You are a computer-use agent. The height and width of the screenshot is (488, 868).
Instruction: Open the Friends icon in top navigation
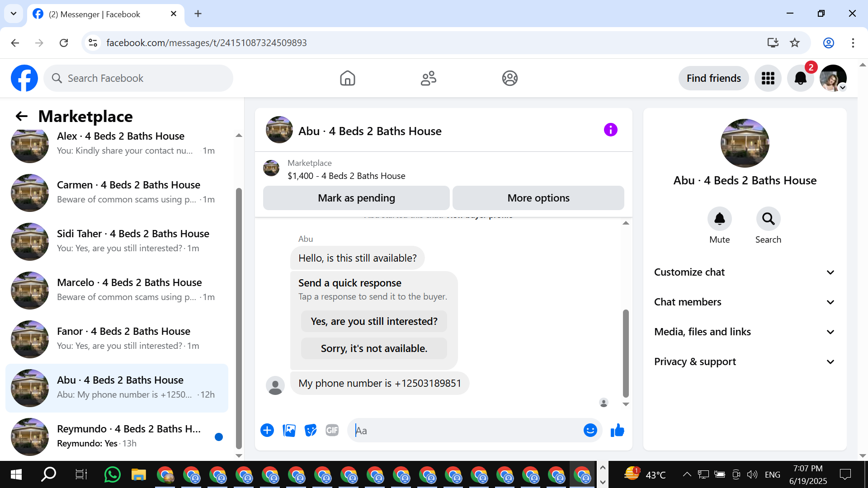pyautogui.click(x=429, y=78)
